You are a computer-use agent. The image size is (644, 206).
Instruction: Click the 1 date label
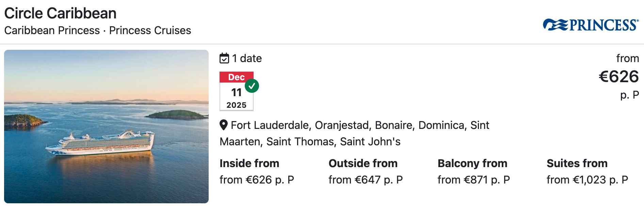click(247, 58)
